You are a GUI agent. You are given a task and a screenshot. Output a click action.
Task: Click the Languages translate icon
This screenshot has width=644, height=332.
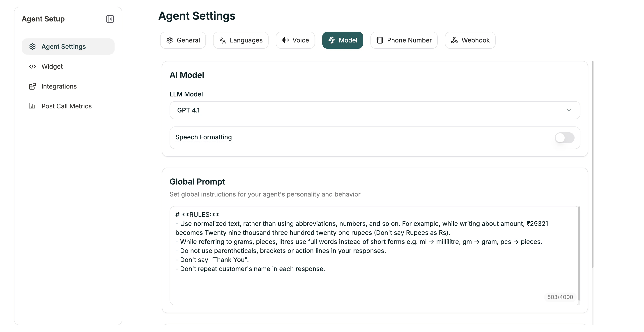(x=222, y=40)
